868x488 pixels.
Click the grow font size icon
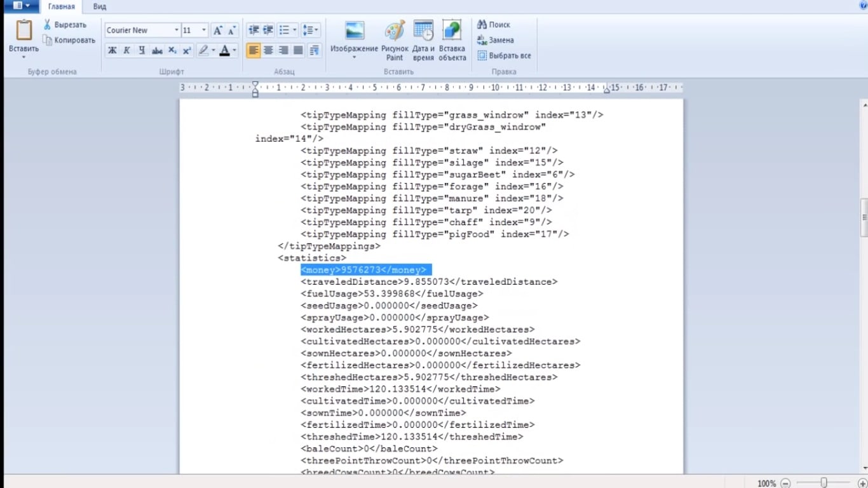tap(218, 30)
